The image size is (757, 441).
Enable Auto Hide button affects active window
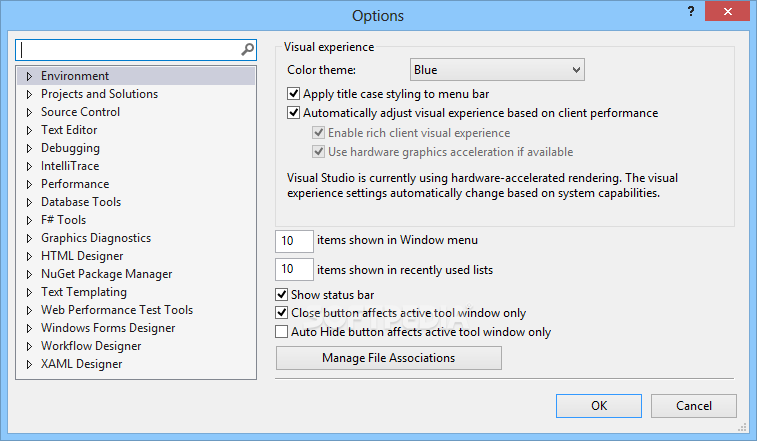(281, 332)
